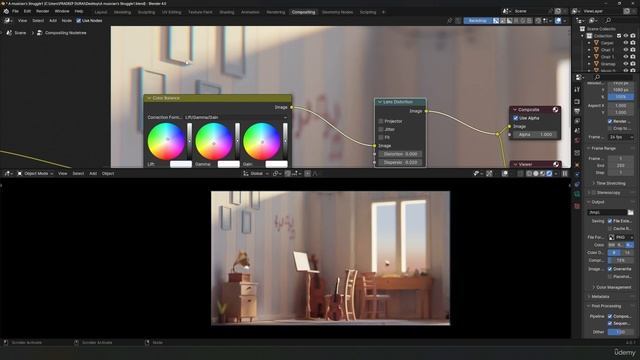Switch to Shading workspace tab
Image resolution: width=640 pixels, height=360 pixels.
click(227, 12)
